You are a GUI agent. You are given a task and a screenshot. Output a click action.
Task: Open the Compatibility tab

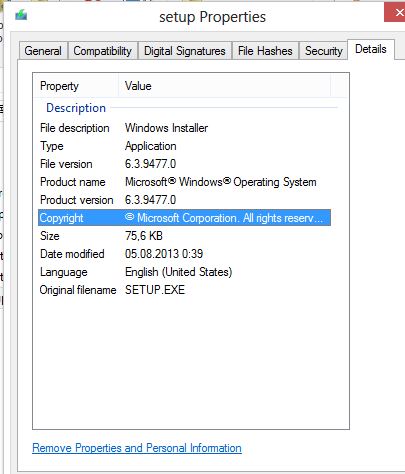click(x=103, y=51)
